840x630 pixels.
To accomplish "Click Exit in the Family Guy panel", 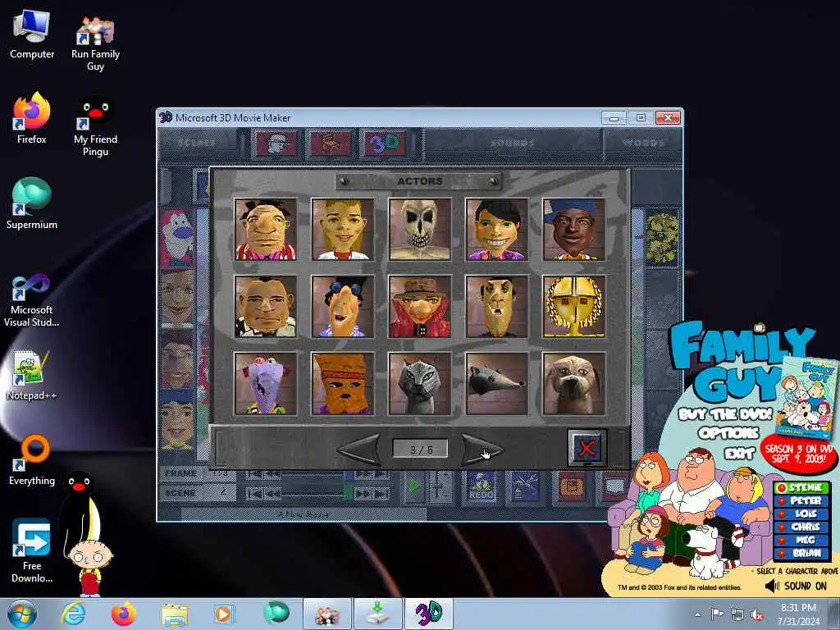I will (739, 454).
